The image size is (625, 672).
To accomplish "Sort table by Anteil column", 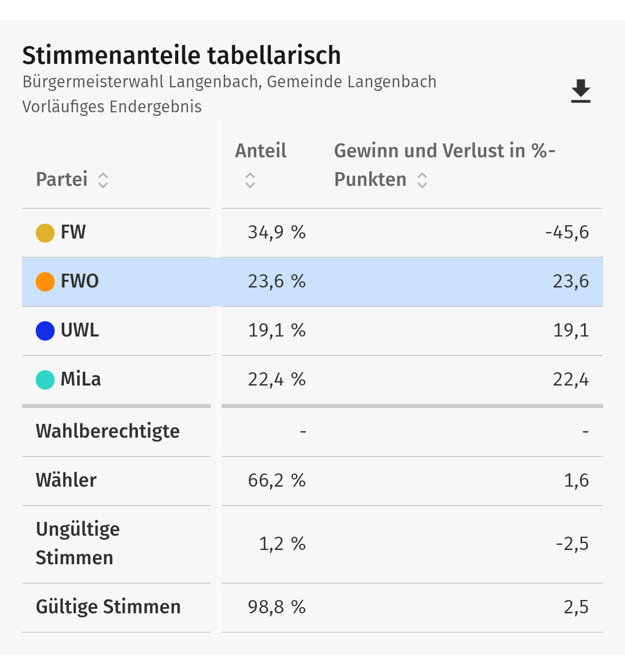I will click(x=250, y=180).
